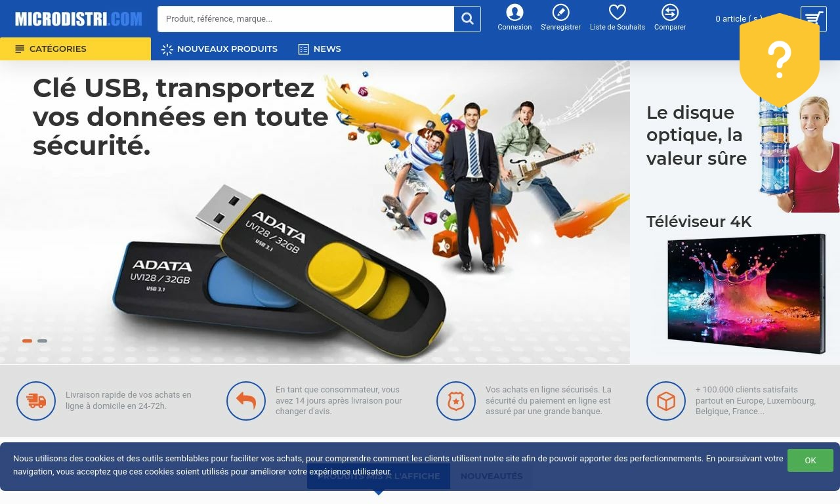Select 'Produits mis à l'affiche' tab
The width and height of the screenshot is (840, 504).
[x=379, y=476]
